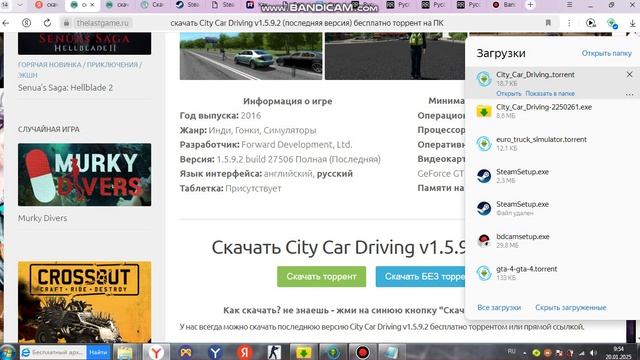This screenshot has width=640, height=360.
Task: Click the deleted SteamSetup.exe Steam icon
Action: pyautogui.click(x=484, y=208)
